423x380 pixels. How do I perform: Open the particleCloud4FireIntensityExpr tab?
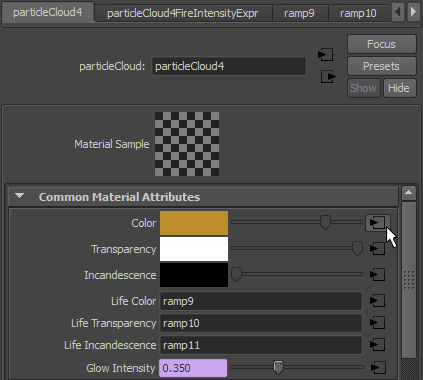(183, 13)
